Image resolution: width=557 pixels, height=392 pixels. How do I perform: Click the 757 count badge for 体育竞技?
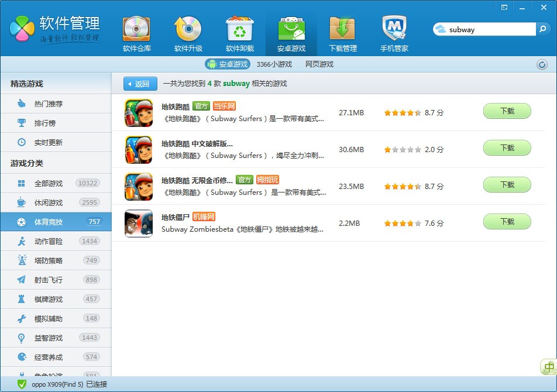coord(94,222)
